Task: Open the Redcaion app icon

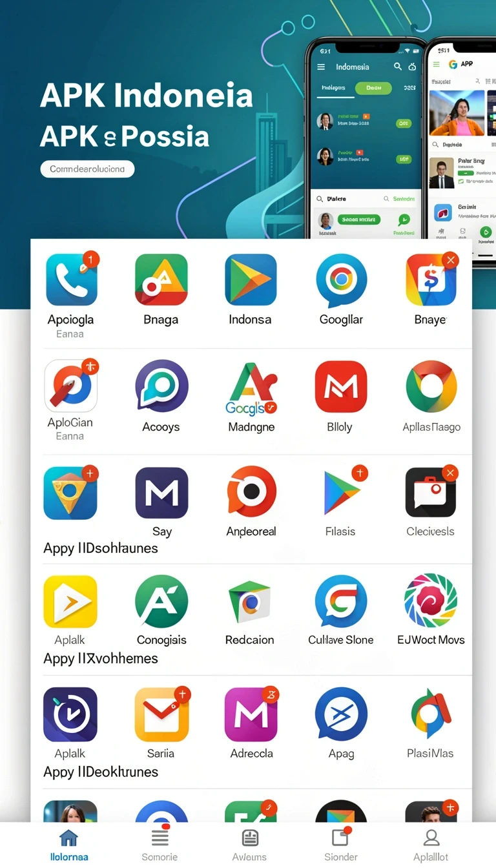Action: tap(251, 602)
